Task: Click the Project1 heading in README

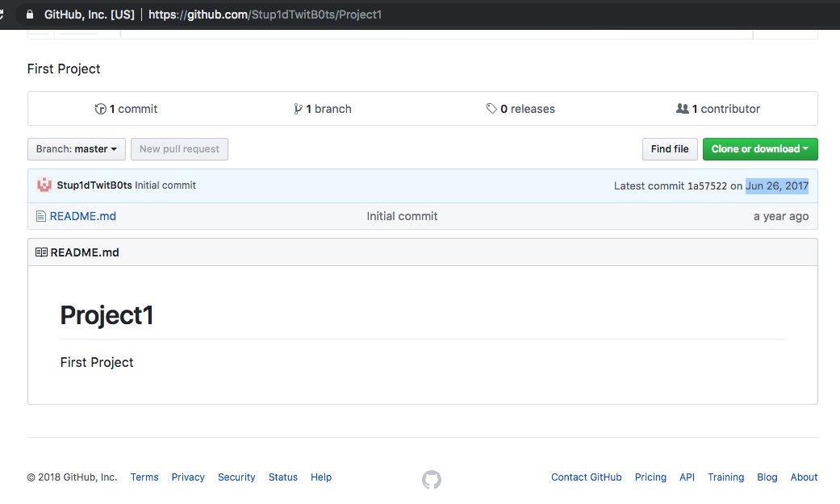Action: pos(107,315)
